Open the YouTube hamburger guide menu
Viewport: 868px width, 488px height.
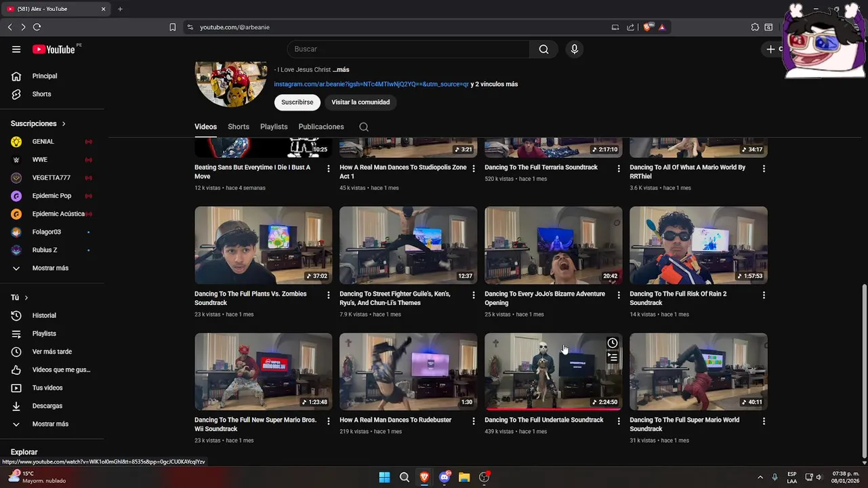click(16, 49)
